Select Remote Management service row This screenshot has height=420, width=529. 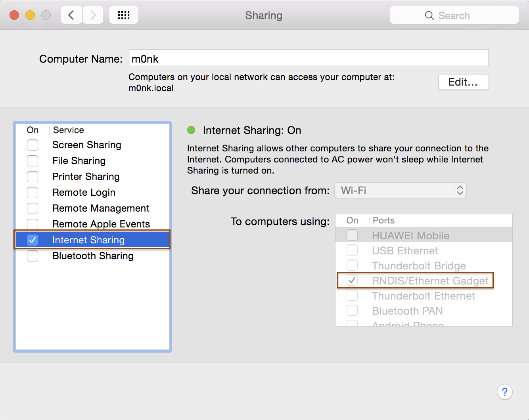[x=92, y=208]
